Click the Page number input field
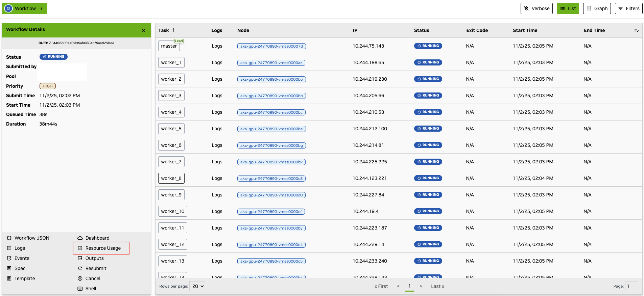This screenshot has height=296, width=644. point(631,286)
